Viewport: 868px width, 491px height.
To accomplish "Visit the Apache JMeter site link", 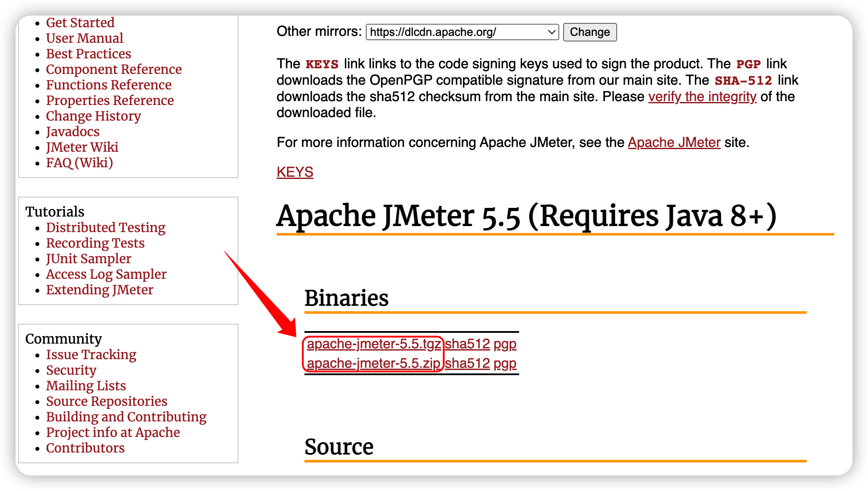I will [674, 142].
